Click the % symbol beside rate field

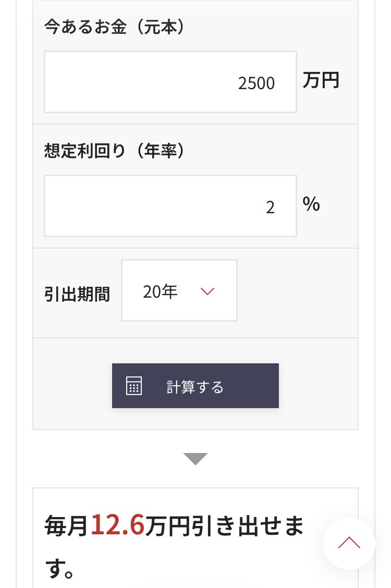pyautogui.click(x=311, y=205)
